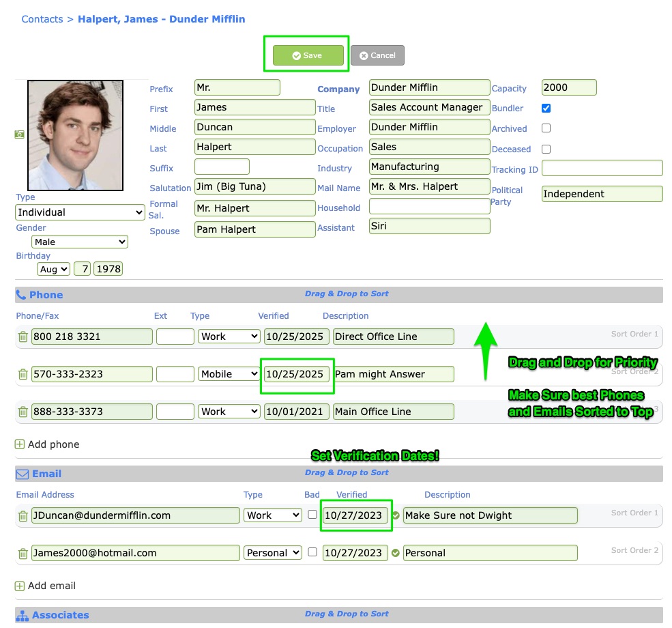The width and height of the screenshot is (672, 628).
Task: Open the Gender dropdown showing Male
Action: point(80,242)
